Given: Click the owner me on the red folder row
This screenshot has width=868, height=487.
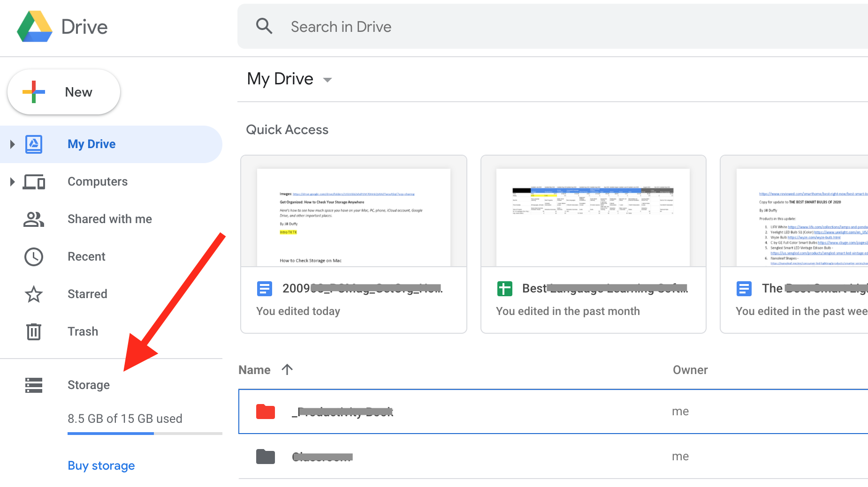Looking at the screenshot, I should tap(680, 412).
